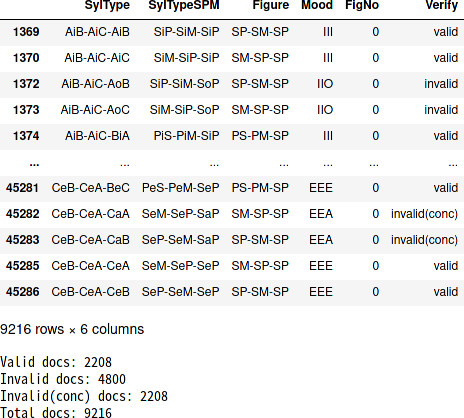Click the FigNo column header
The width and height of the screenshot is (464, 418).
[362, 5]
